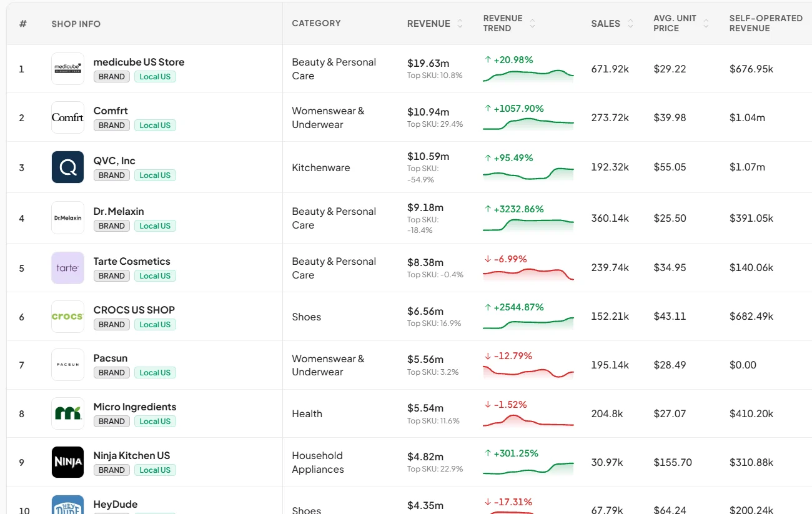Open the Pacsun shop logo
This screenshot has width=812, height=514.
coord(67,365)
